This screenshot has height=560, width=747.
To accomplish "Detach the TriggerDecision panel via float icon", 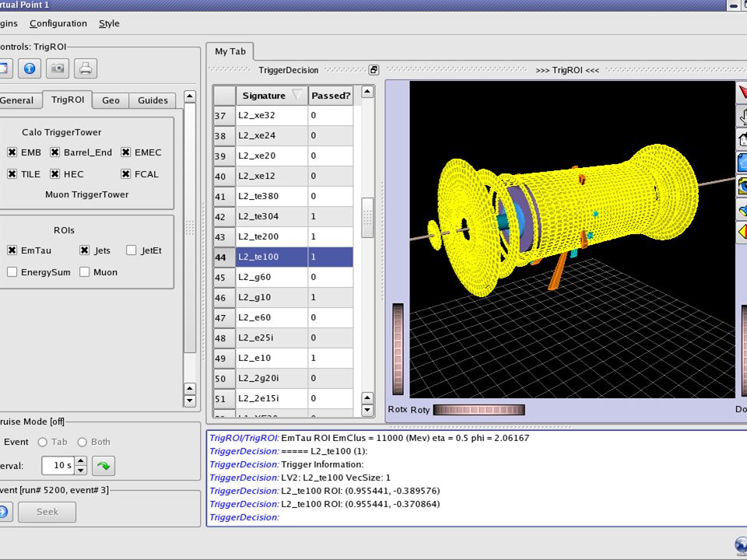I will coord(374,70).
